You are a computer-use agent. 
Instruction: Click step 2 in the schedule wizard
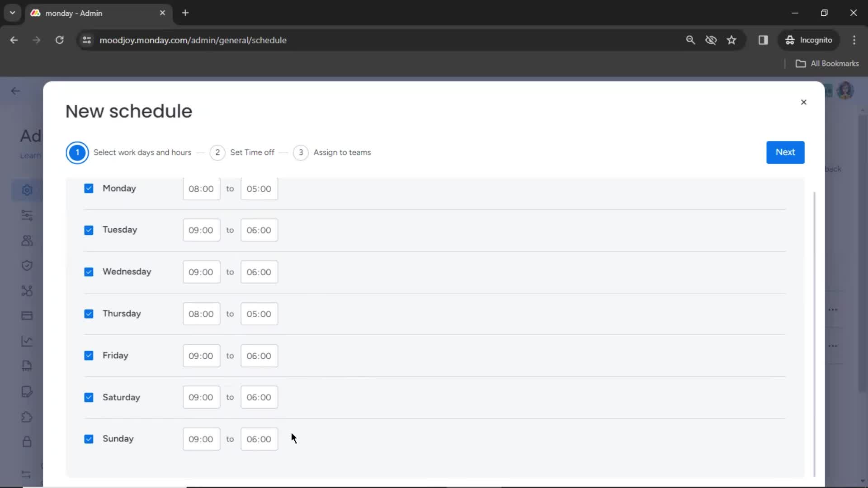click(217, 152)
